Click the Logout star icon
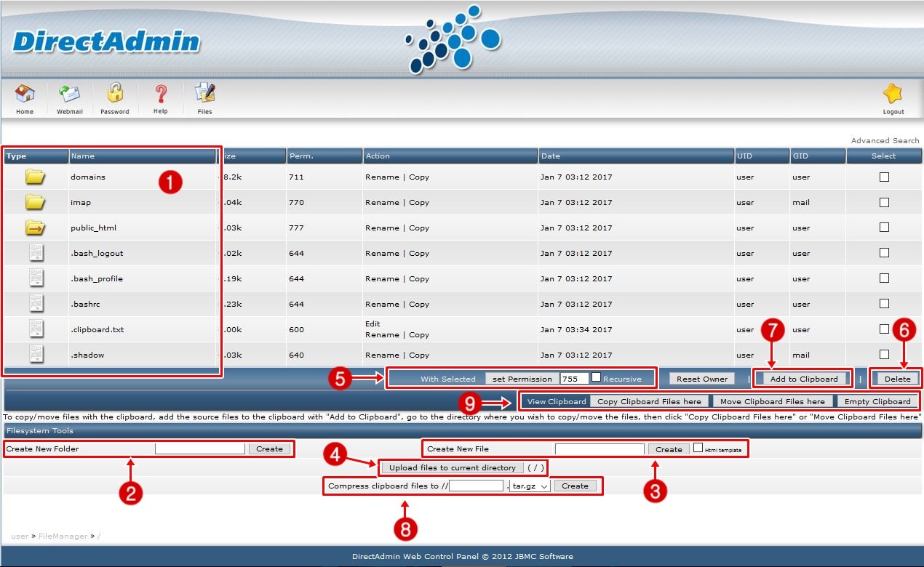Viewport: 924px width, 567px height. tap(893, 94)
